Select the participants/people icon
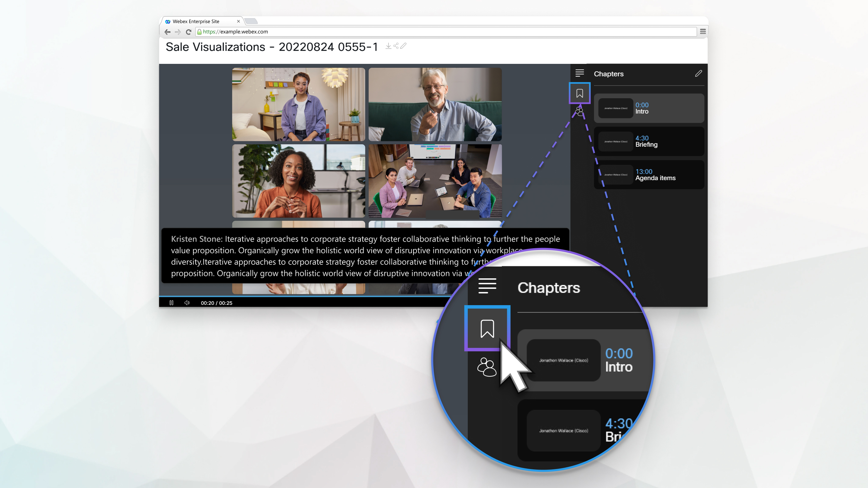The image size is (868, 488). (580, 113)
